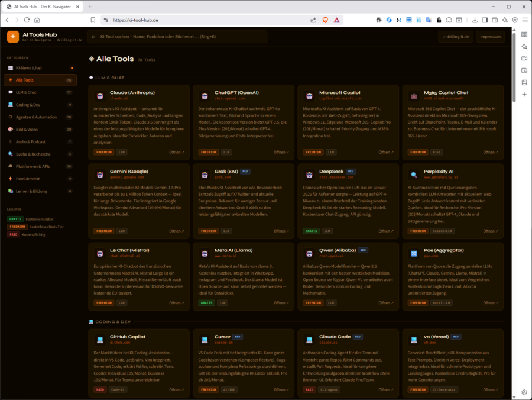Open Leo AI from the toolbar
532x400 pixels.
coord(505,20)
